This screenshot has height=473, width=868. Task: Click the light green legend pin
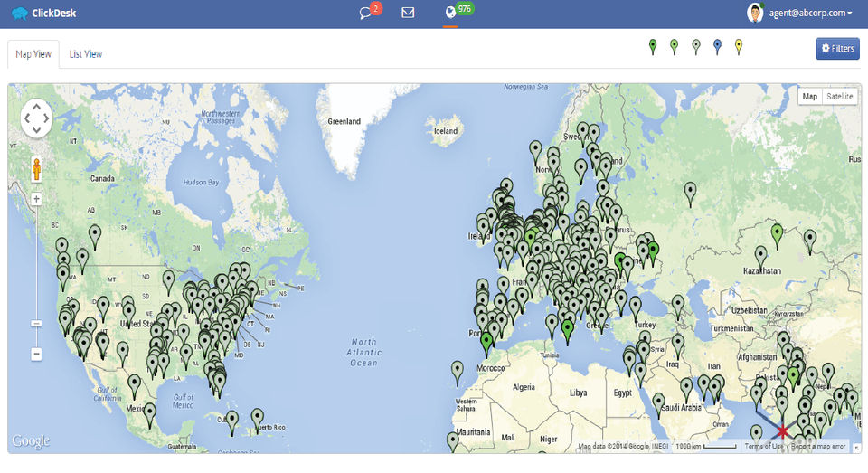coord(674,47)
